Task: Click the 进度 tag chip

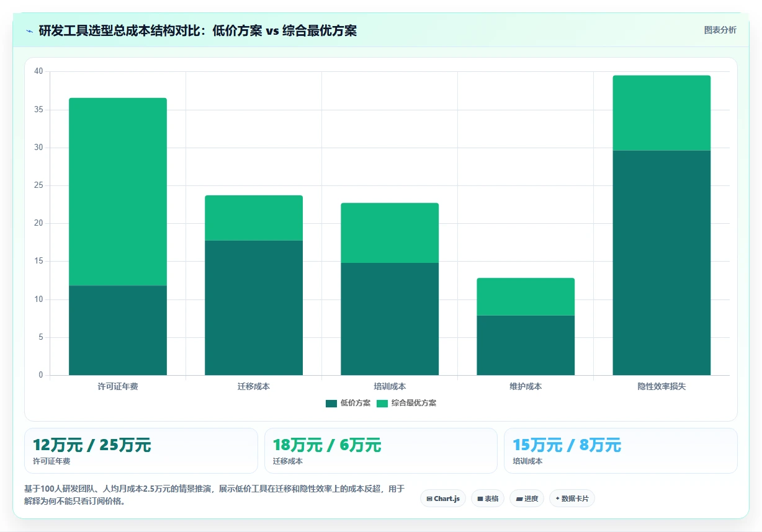Action: (x=527, y=499)
